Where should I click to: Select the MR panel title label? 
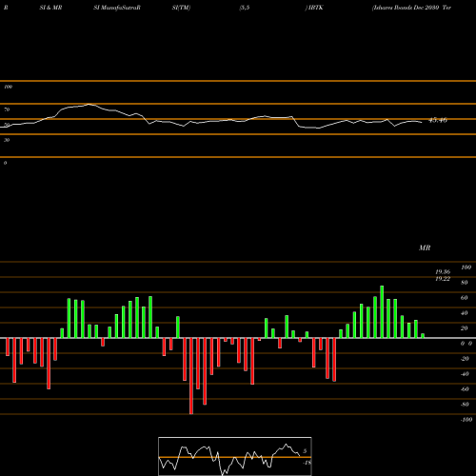click(425, 248)
